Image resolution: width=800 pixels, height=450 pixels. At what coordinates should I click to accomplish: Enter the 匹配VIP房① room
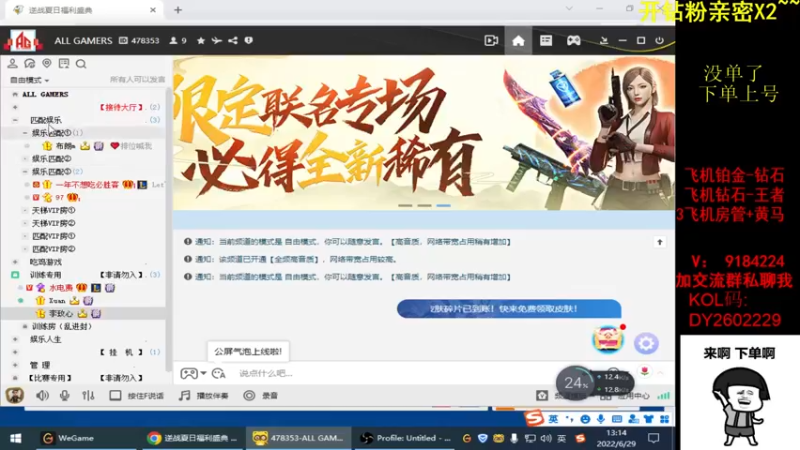point(54,236)
